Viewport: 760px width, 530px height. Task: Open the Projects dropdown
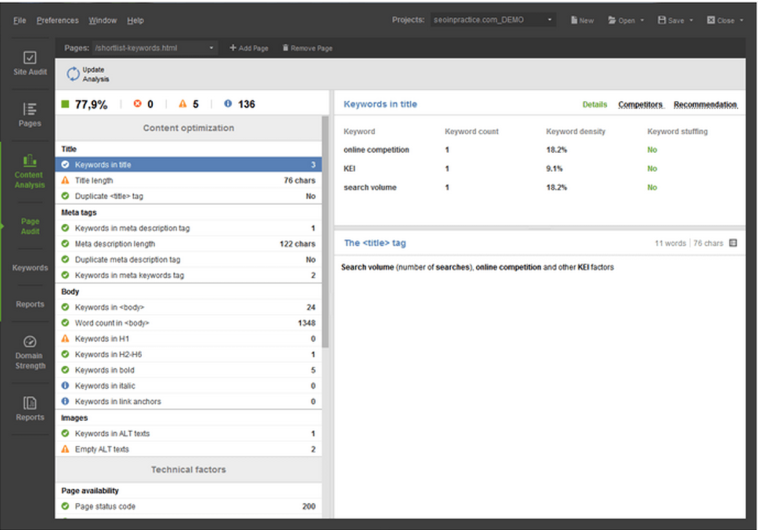[x=492, y=20]
